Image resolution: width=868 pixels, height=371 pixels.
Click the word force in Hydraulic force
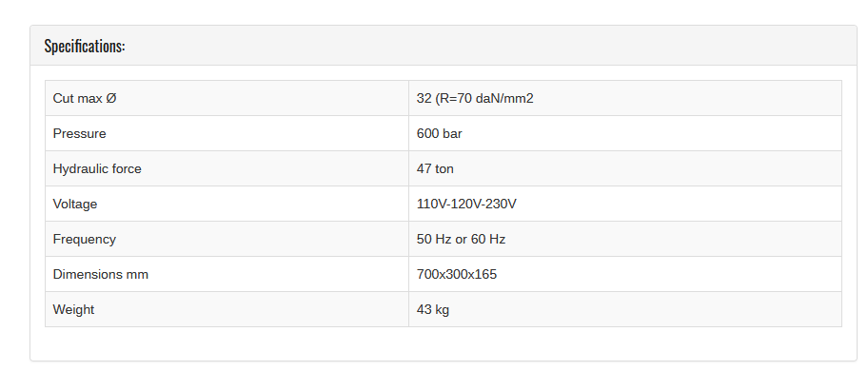click(127, 168)
